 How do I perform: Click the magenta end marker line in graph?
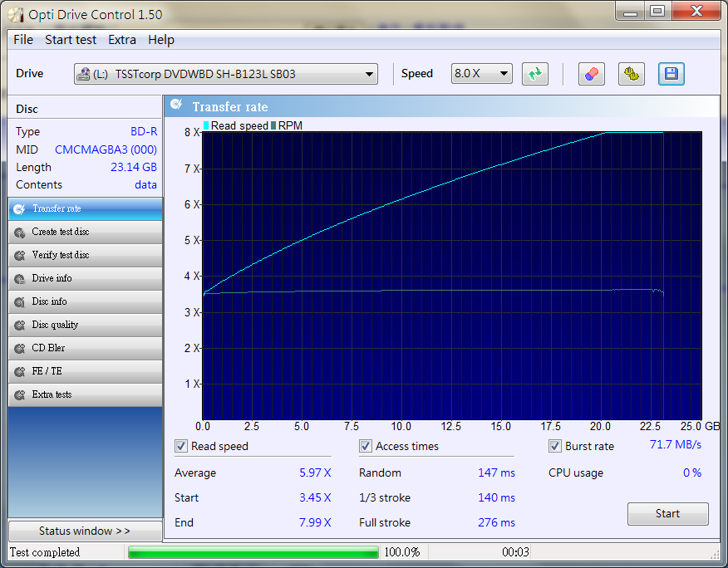(663, 276)
